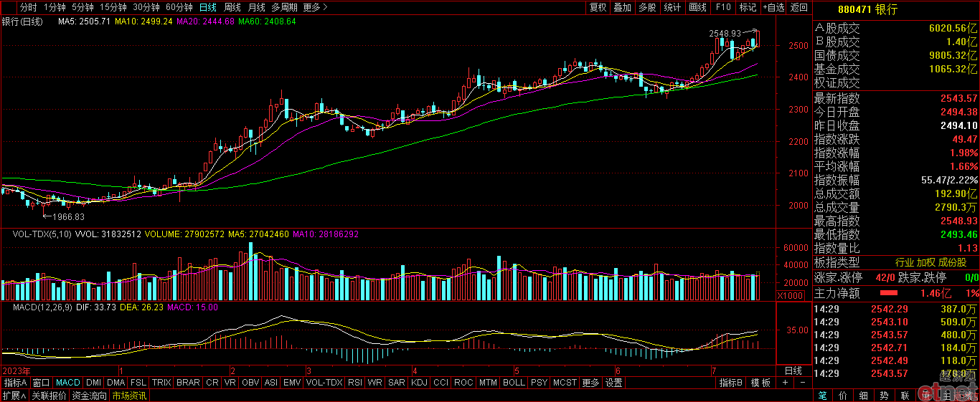This screenshot has width=980, height=402.
Task: Select the FSL indicator tab
Action: pos(138,383)
